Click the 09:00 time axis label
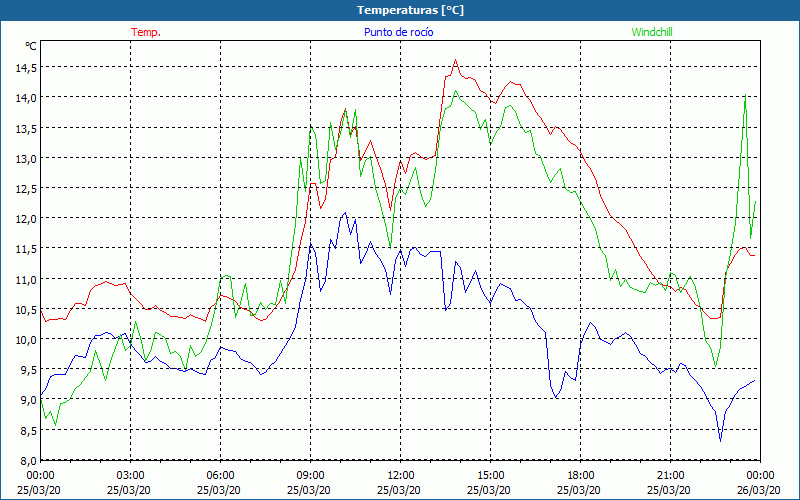Viewport: 800px width, 500px height. (x=310, y=476)
